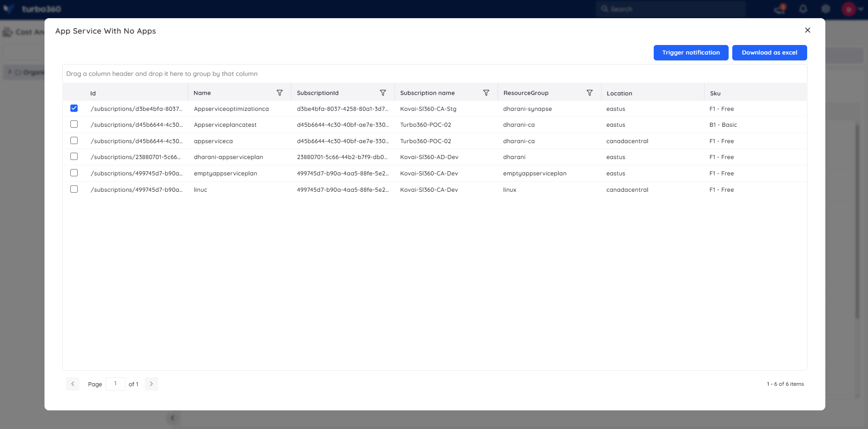Click the search box in top bar
Image resolution: width=868 pixels, height=429 pixels.
pos(671,9)
